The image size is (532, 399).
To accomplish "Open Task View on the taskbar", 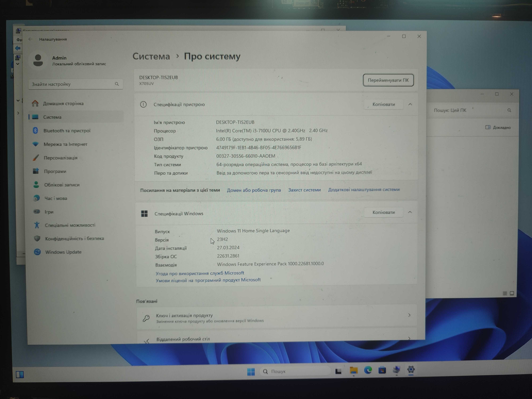I will click(x=338, y=371).
